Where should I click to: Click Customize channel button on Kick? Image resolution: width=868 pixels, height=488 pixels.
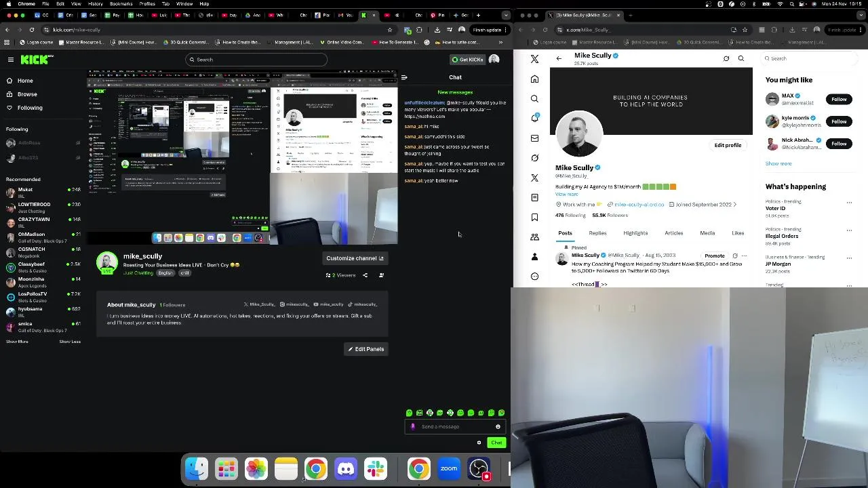coord(355,258)
